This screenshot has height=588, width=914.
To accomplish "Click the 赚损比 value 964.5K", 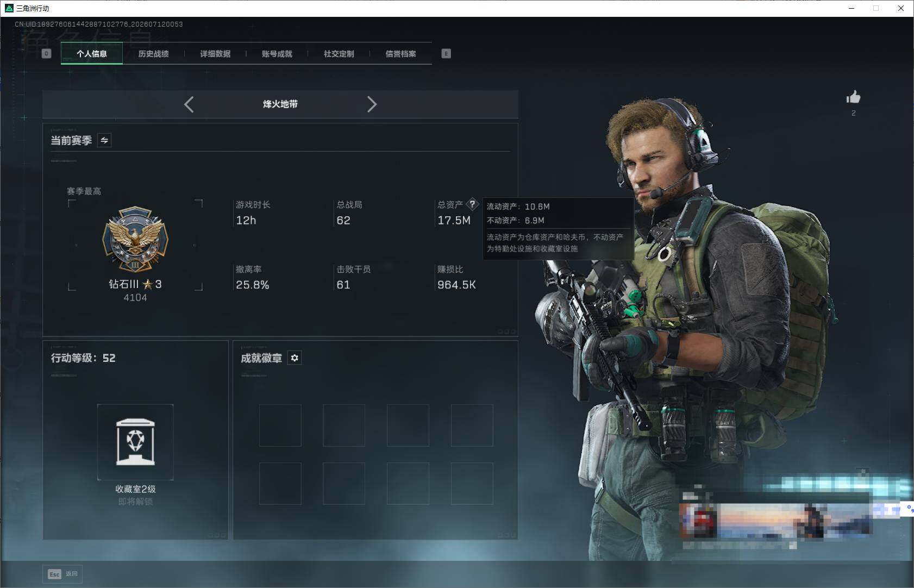I will [x=456, y=285].
